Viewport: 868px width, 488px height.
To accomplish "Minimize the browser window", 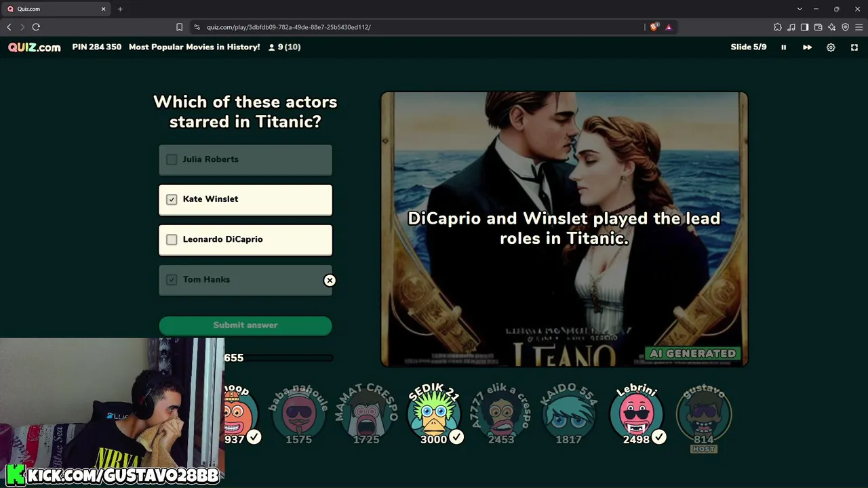I will click(816, 9).
